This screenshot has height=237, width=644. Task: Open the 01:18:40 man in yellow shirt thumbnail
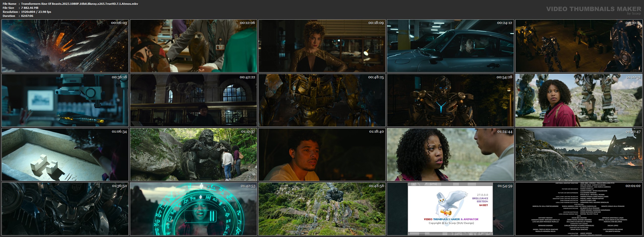click(322, 155)
